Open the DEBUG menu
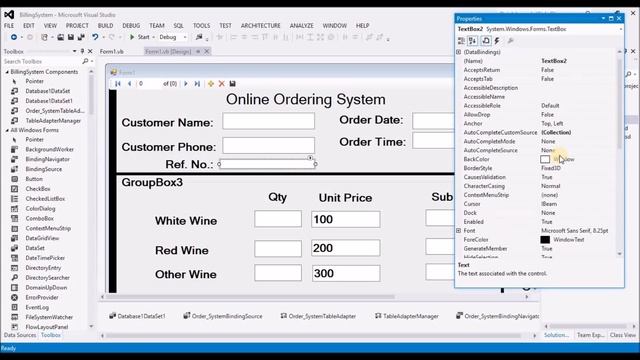 [131, 26]
